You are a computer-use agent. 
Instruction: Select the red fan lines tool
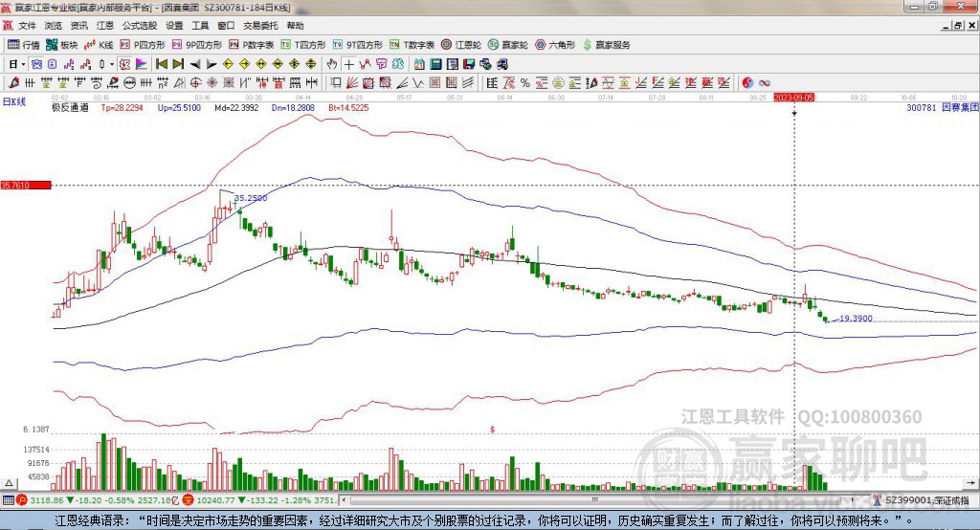352,83
